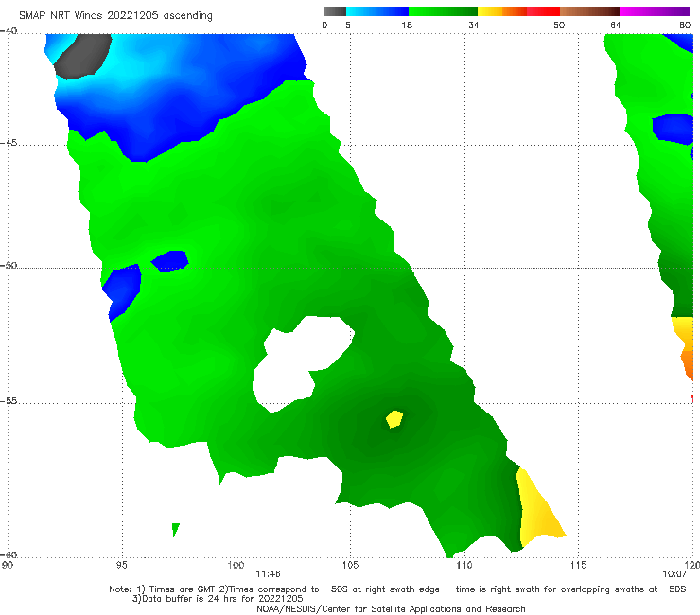Image resolution: width=700 pixels, height=615 pixels.
Task: Select the magenta-purple segment of the color scale
Action: 655,11
